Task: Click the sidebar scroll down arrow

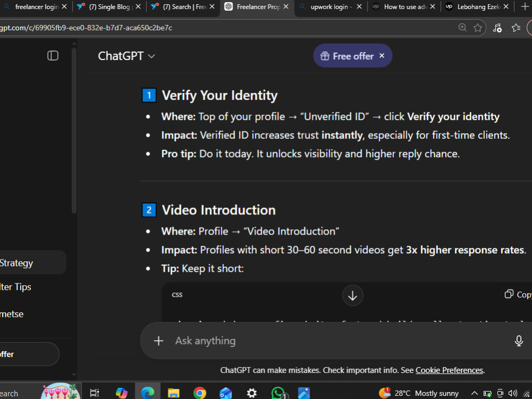Action: (x=74, y=375)
